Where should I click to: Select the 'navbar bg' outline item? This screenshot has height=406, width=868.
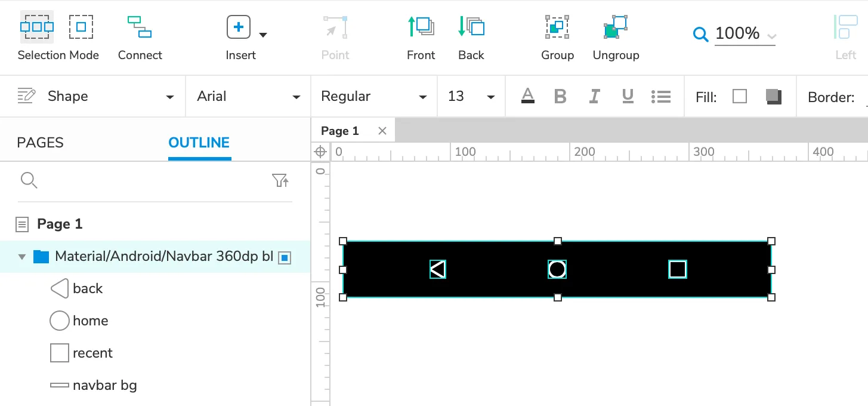pos(104,385)
